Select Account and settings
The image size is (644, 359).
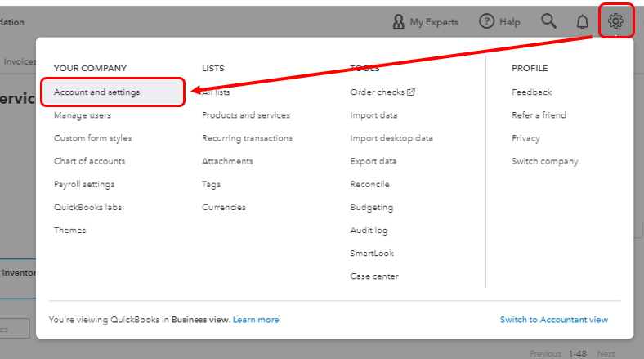pos(96,92)
